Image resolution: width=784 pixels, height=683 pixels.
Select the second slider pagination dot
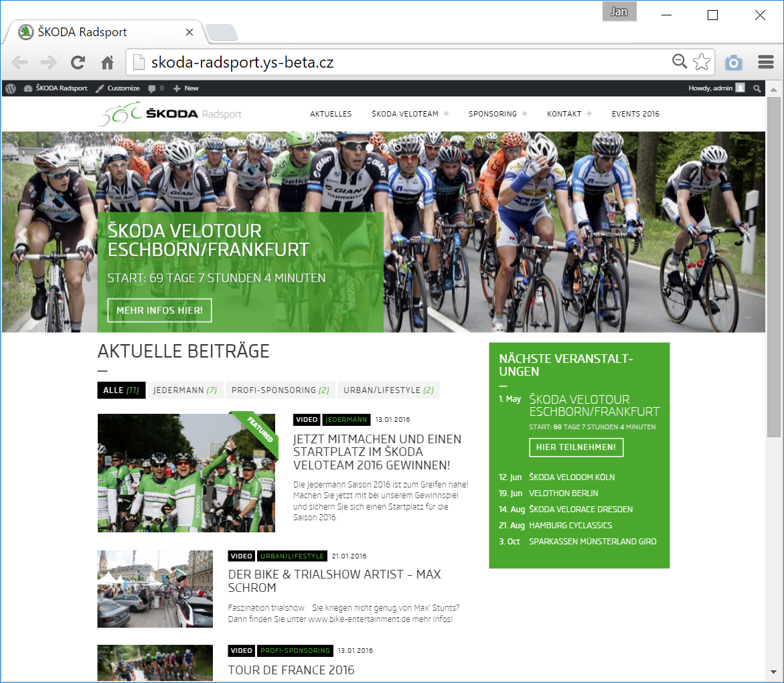point(384,147)
